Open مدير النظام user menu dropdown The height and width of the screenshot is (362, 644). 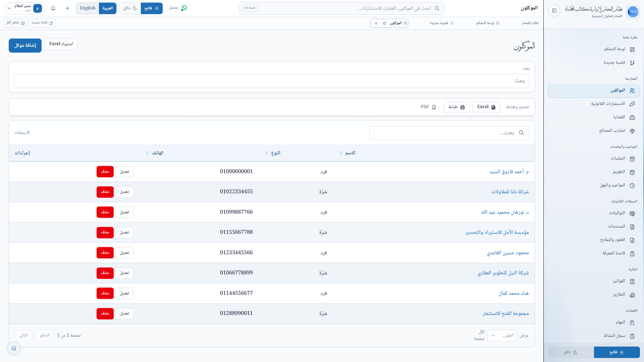tap(25, 8)
